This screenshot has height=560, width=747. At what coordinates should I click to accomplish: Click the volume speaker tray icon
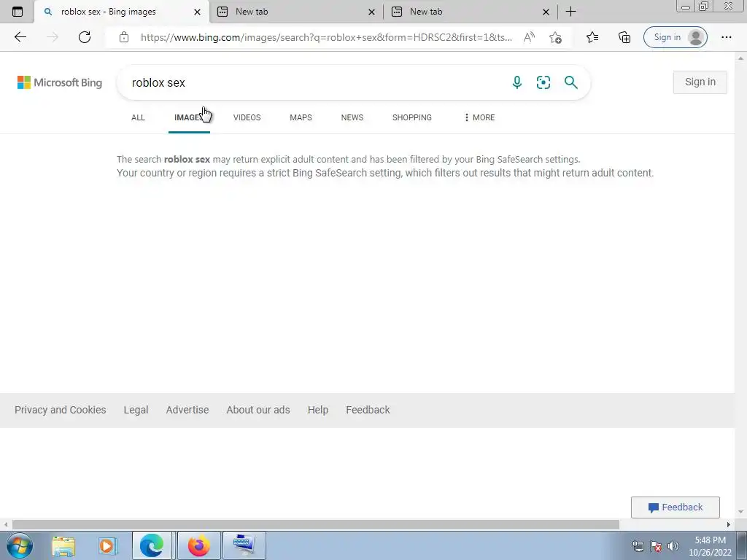(673, 545)
